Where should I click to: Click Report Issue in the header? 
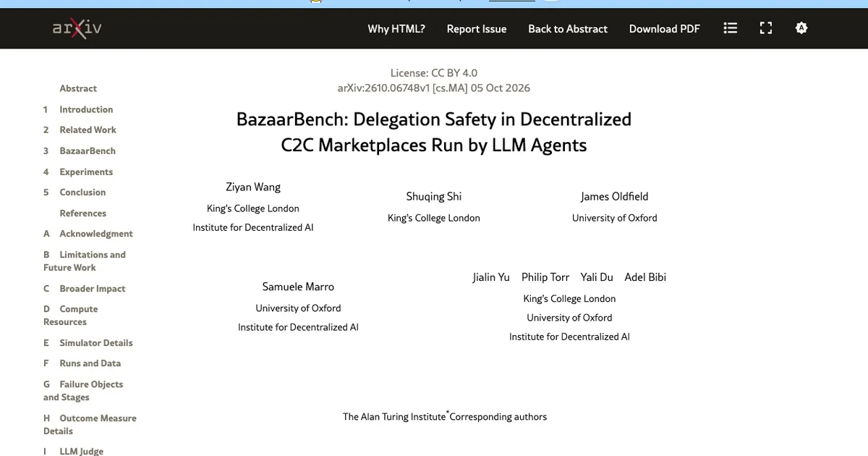(477, 29)
